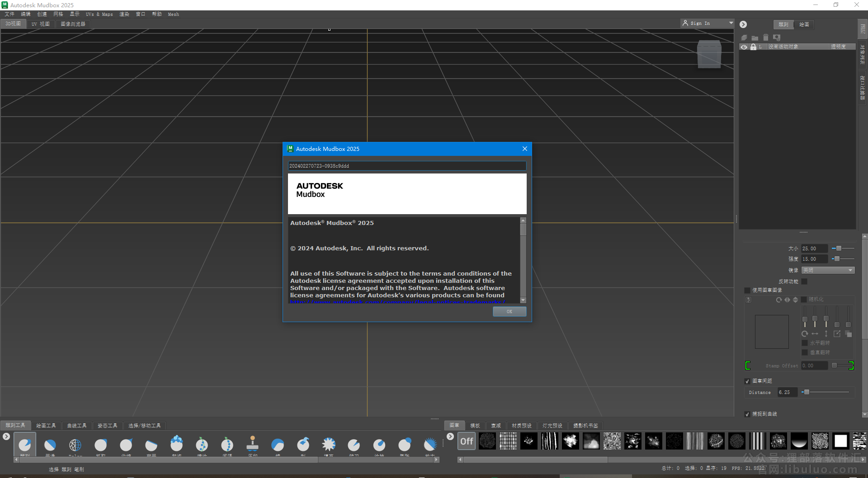Check the Randomize (随机化) checkbox
Viewport: 868px width, 478px height.
point(804,300)
